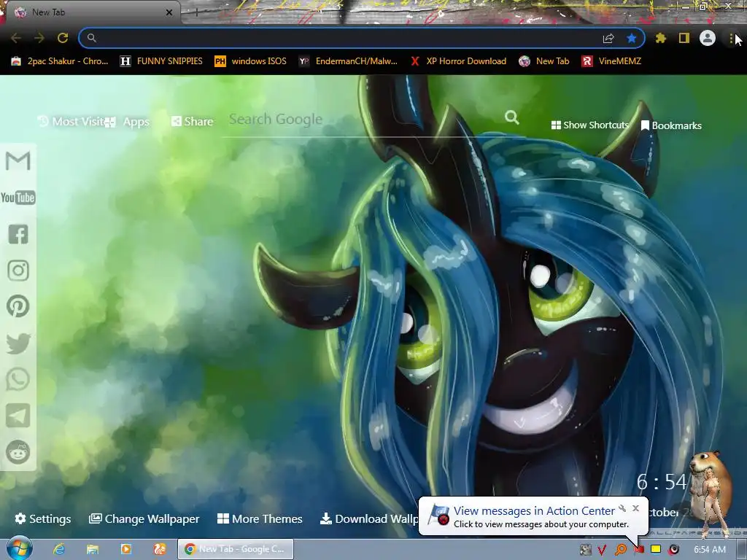Open Chrome's three-dot menu
Image resolution: width=747 pixels, height=560 pixels.
pos(731,38)
